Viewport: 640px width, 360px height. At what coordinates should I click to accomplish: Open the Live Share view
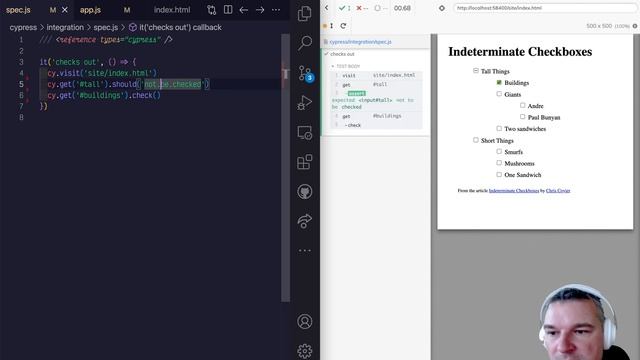(x=304, y=221)
